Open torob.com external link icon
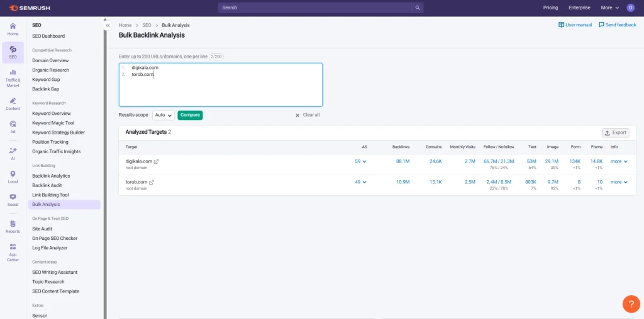This screenshot has height=319, width=644. [x=151, y=182]
